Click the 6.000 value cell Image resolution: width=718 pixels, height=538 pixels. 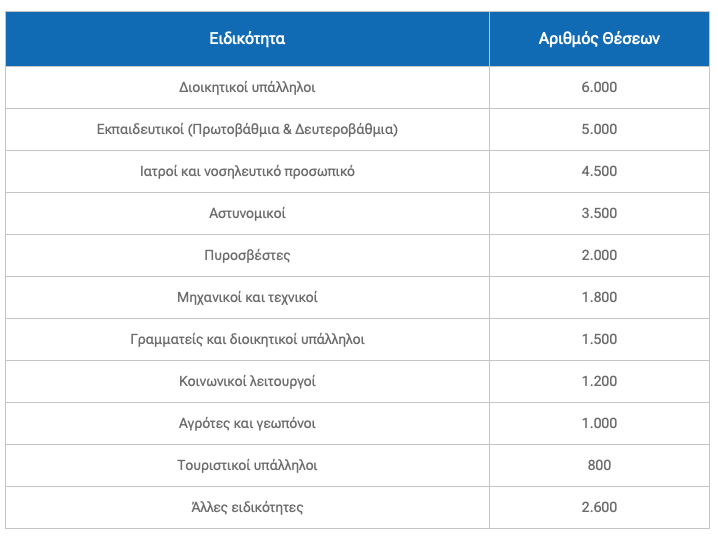coord(599,87)
